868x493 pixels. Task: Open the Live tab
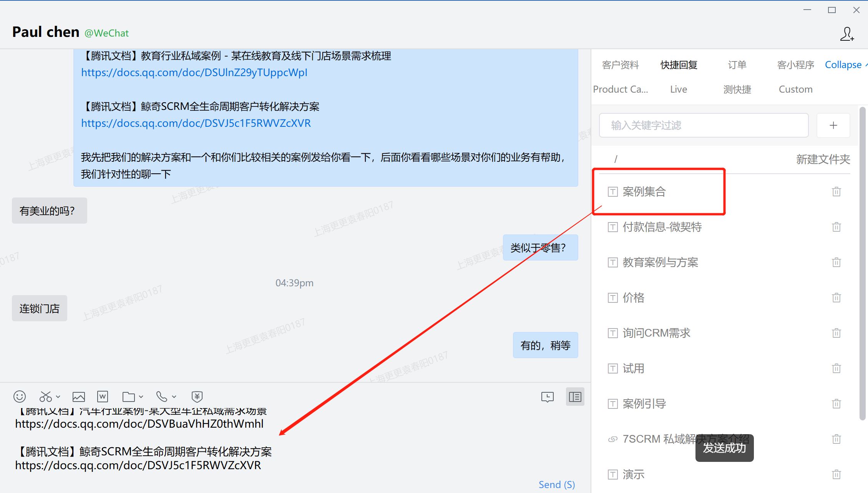point(679,89)
